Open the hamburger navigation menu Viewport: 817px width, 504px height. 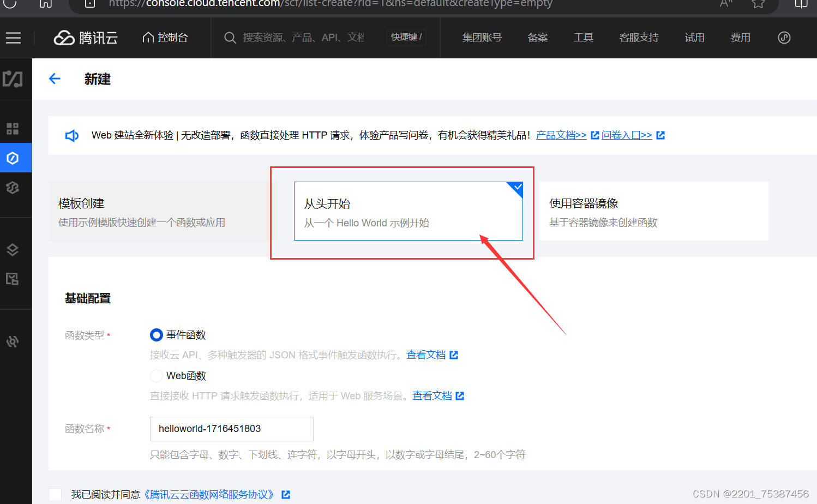pyautogui.click(x=13, y=38)
